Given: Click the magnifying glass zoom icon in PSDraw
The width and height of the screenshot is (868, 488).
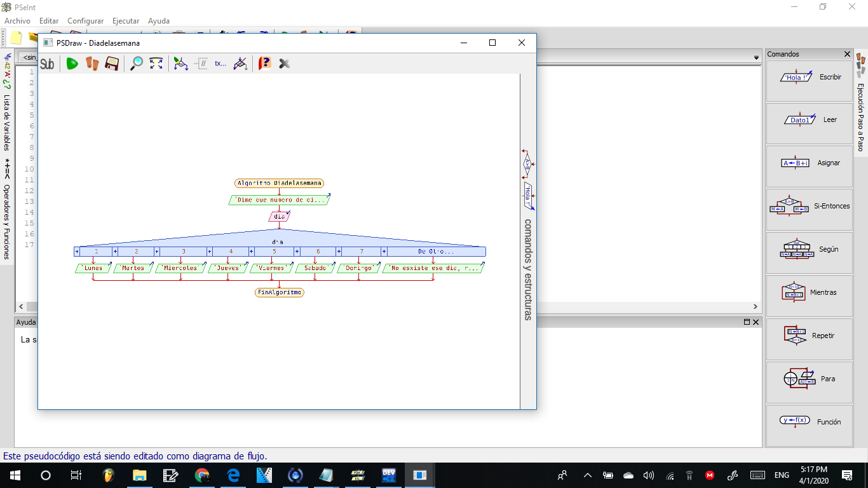Looking at the screenshot, I should (137, 64).
